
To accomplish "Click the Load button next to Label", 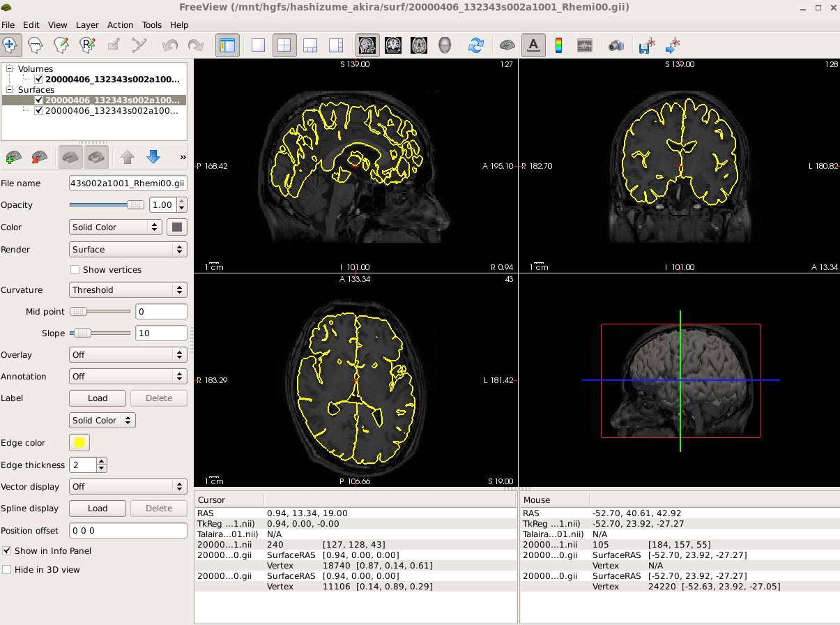I will click(98, 398).
